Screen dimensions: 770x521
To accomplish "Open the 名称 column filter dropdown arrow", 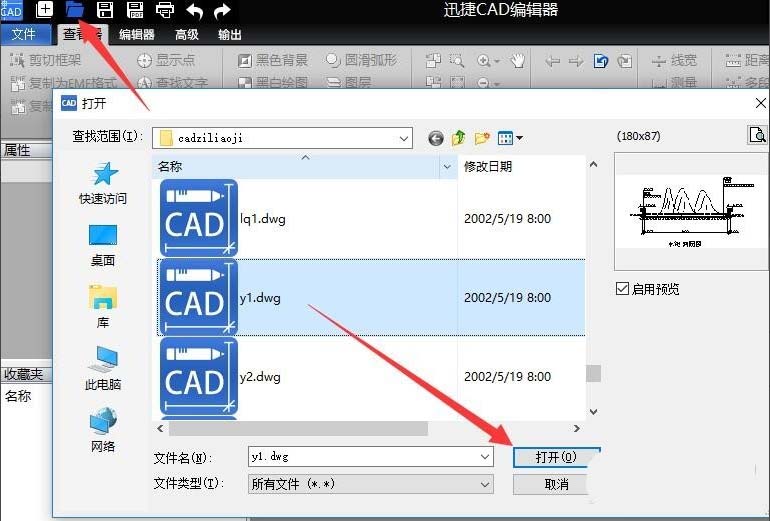I will click(447, 167).
